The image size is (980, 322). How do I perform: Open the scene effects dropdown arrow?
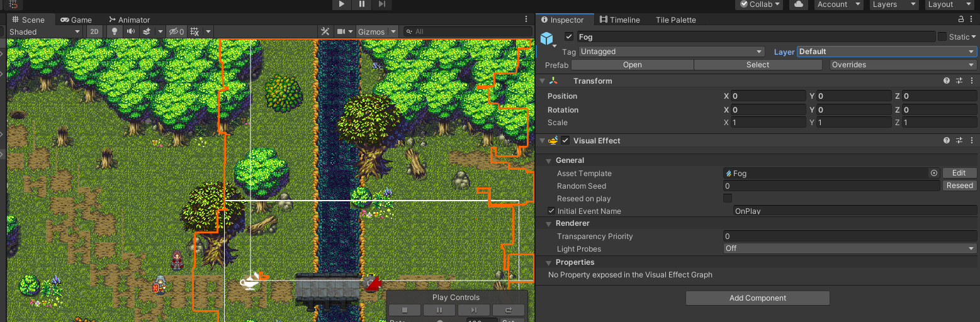160,31
